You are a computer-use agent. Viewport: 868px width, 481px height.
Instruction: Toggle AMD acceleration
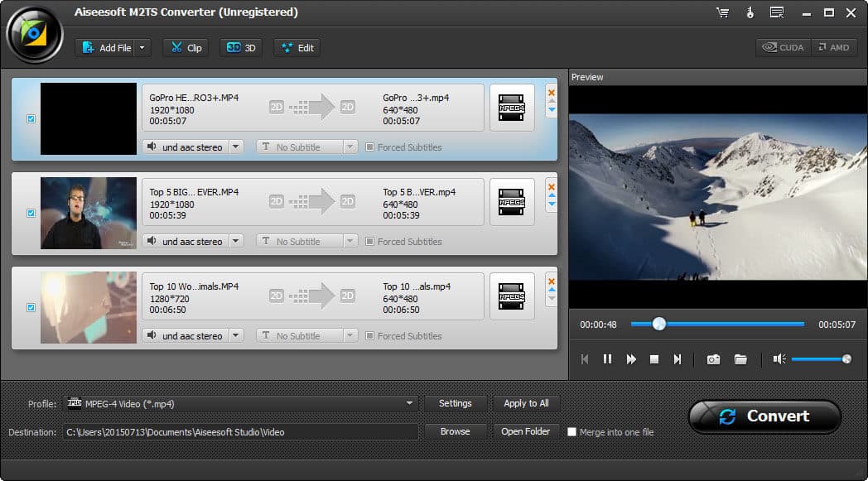tap(834, 47)
